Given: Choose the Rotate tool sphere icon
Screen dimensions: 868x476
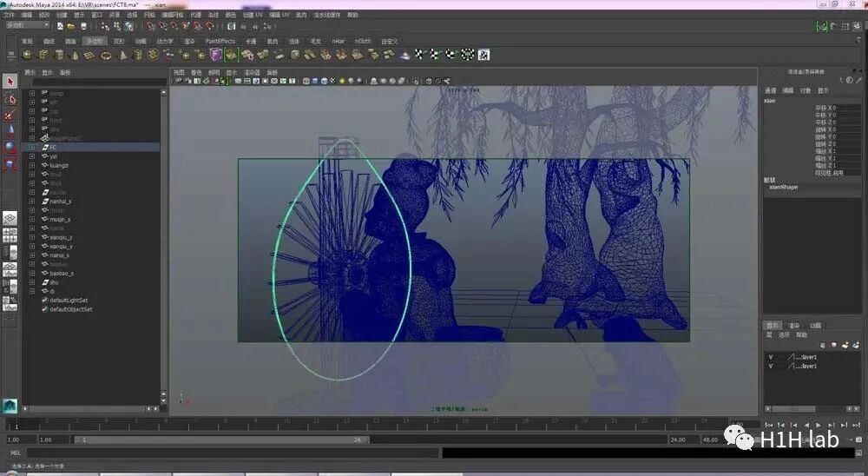Looking at the screenshot, I should (x=10, y=147).
